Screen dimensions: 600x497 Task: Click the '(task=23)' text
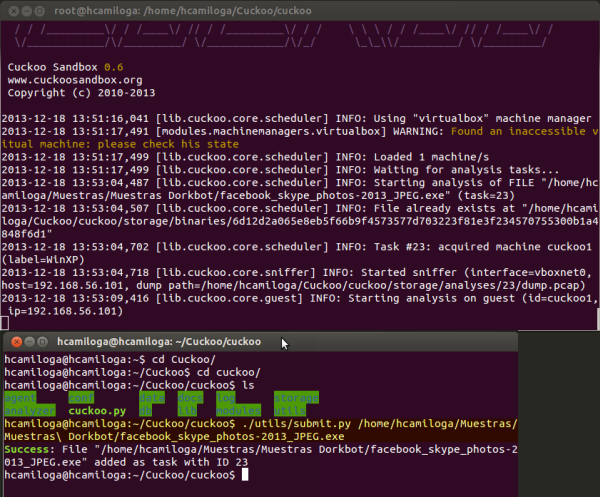click(486, 196)
